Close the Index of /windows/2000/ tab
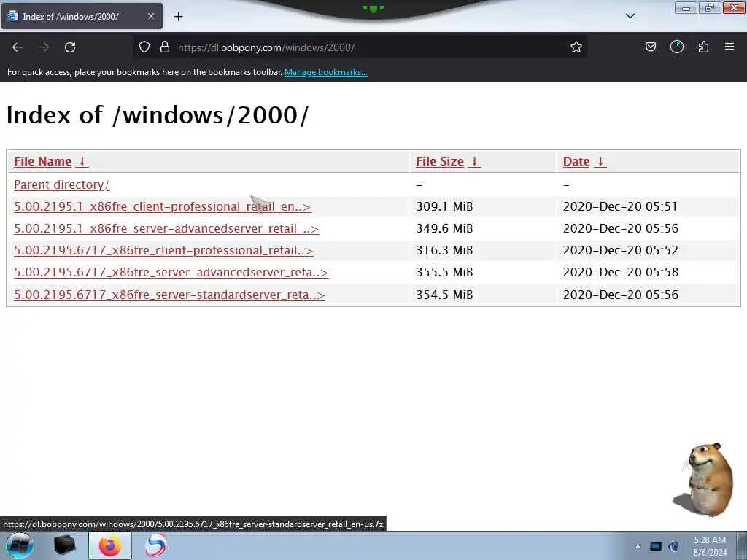This screenshot has width=747, height=560. click(150, 16)
